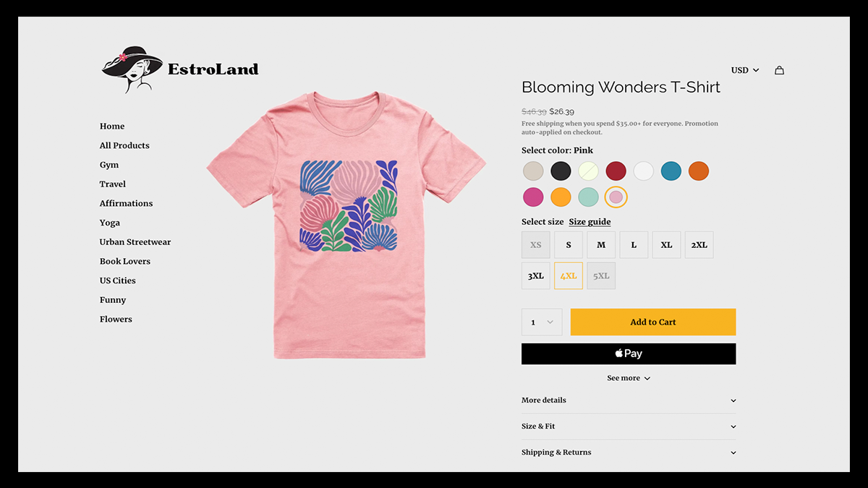Expand the More details section

click(628, 401)
